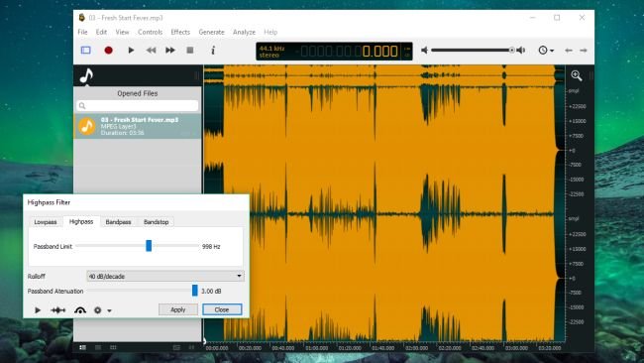This screenshot has width=644, height=363.
Task: Select the '03 - Fresh Start Fever.mp3' file entry
Action: tap(138, 126)
